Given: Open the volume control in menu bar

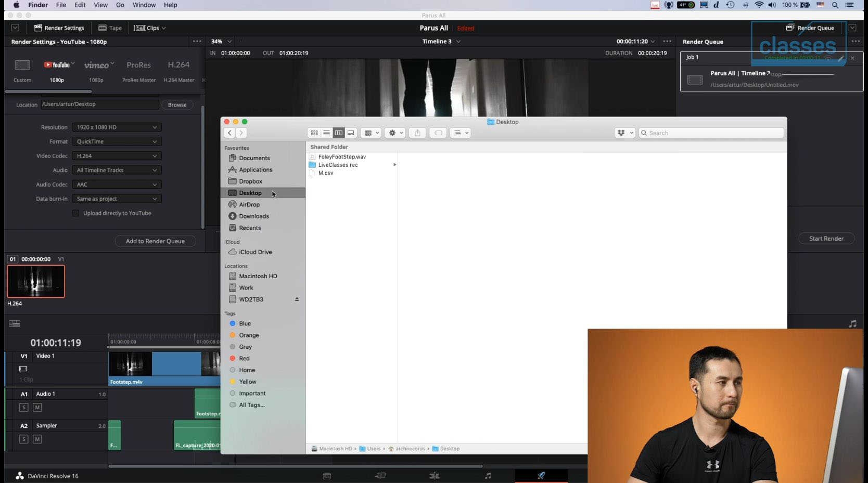Looking at the screenshot, I should [x=772, y=5].
